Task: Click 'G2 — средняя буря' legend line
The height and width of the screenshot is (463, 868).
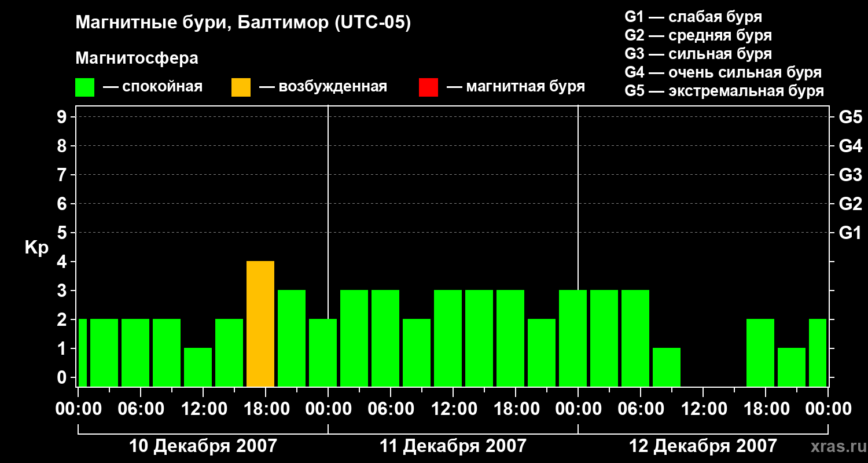Action: click(x=698, y=35)
